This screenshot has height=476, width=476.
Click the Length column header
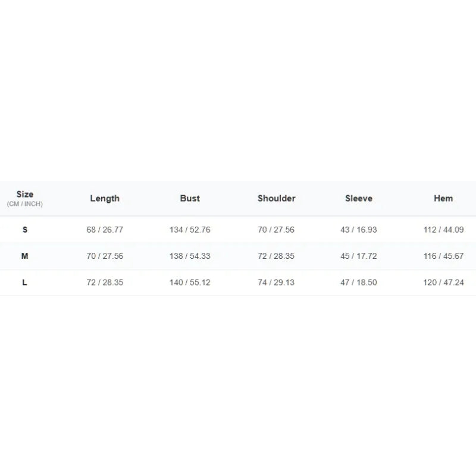[x=105, y=199]
